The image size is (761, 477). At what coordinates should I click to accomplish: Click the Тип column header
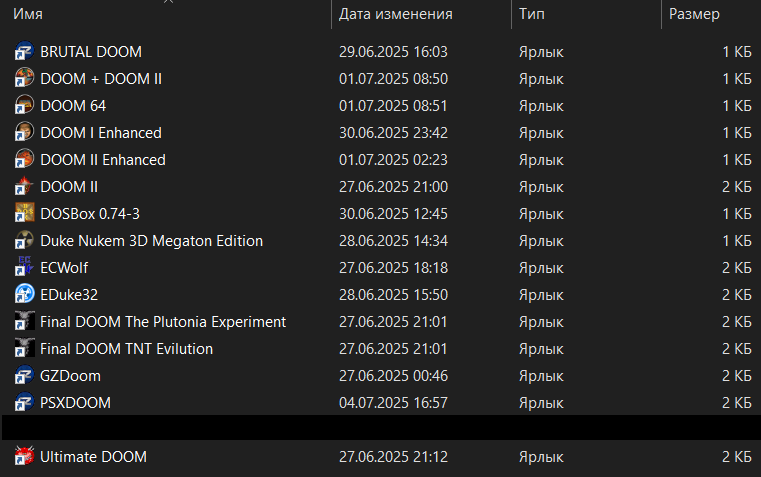[x=531, y=15]
